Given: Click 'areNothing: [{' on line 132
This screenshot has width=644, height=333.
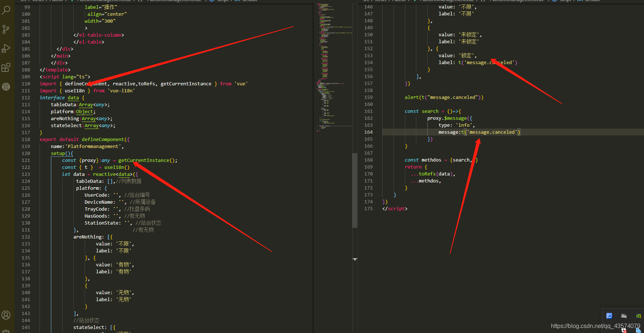Looking at the screenshot, I should click(93, 237).
